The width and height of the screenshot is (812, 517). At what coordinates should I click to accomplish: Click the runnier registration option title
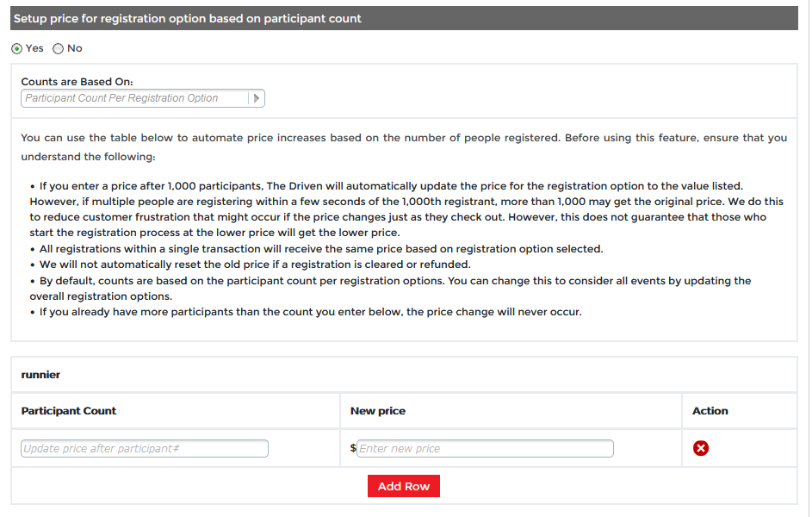pos(40,375)
